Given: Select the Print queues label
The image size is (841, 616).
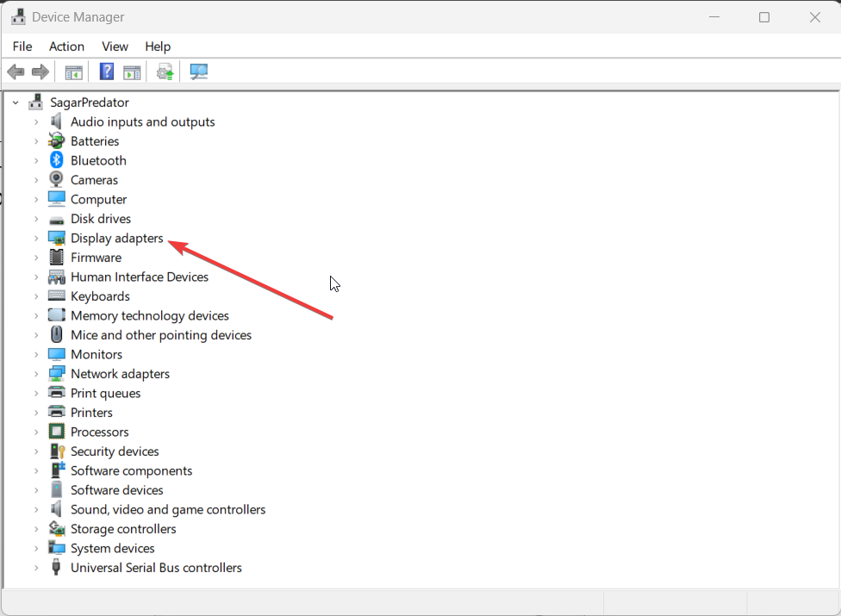Looking at the screenshot, I should [106, 394].
